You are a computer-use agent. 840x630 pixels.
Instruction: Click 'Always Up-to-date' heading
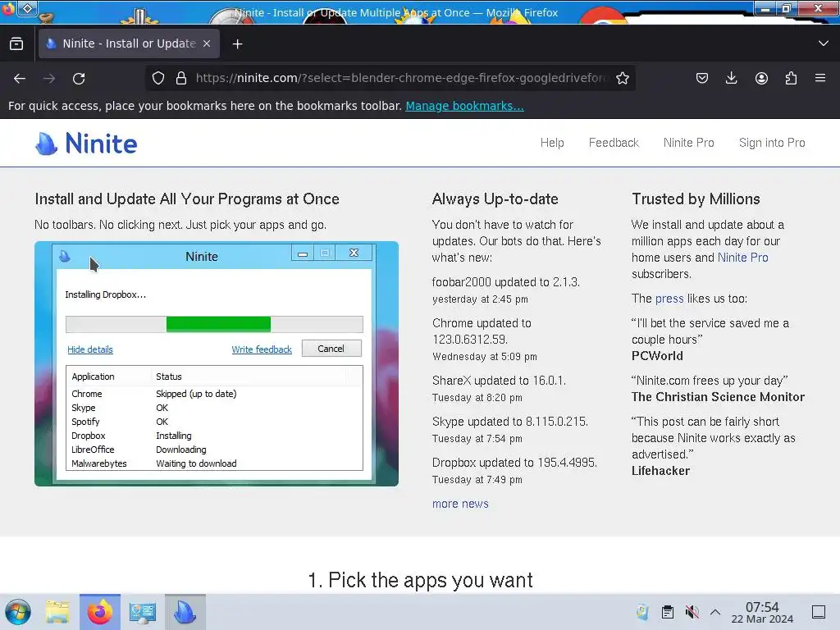pyautogui.click(x=495, y=199)
